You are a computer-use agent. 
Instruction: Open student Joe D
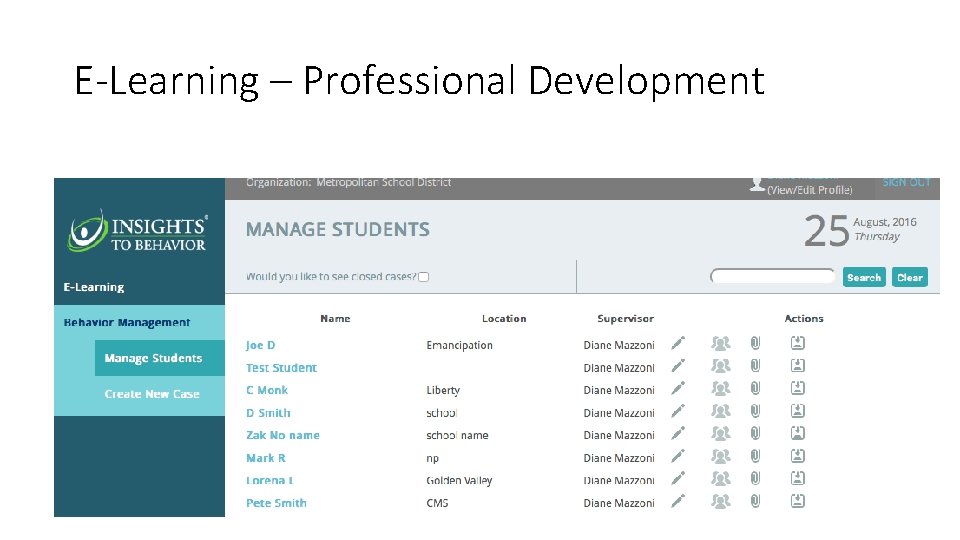261,345
